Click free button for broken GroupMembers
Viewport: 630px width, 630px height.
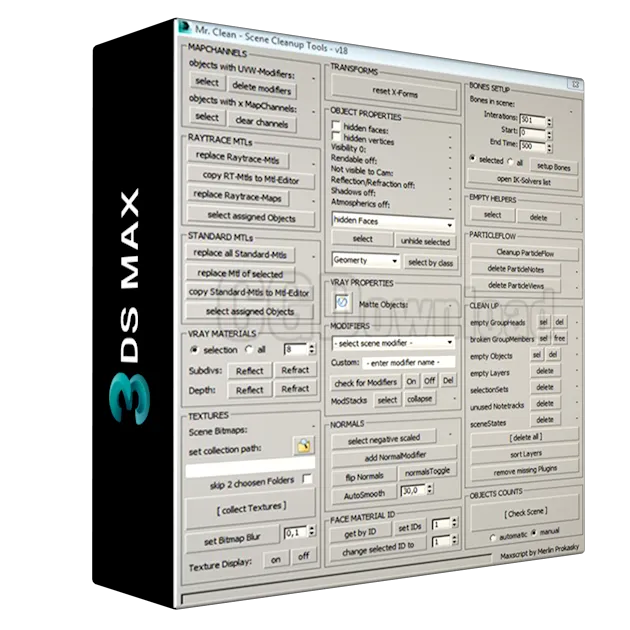[559, 338]
